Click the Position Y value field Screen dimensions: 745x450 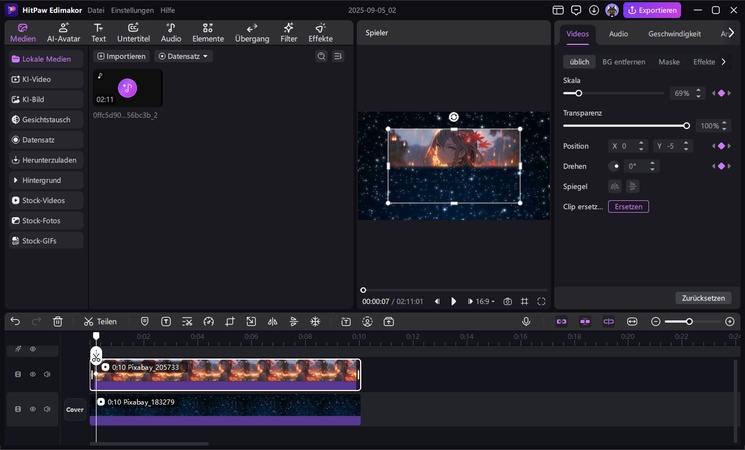pyautogui.click(x=672, y=146)
